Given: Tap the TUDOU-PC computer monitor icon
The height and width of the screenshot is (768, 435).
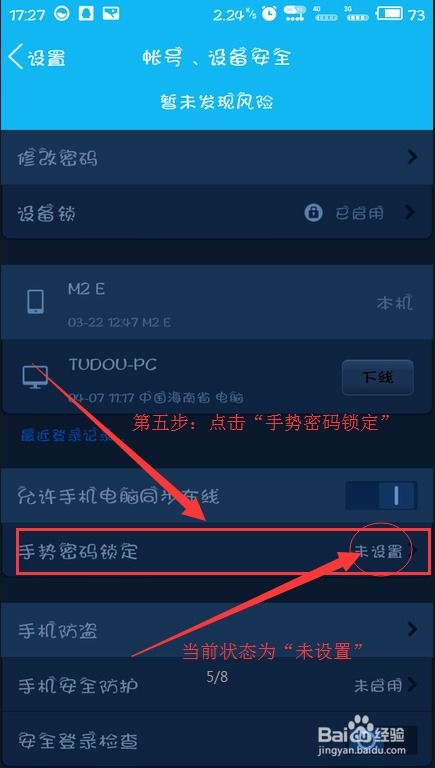Looking at the screenshot, I should 35,377.
